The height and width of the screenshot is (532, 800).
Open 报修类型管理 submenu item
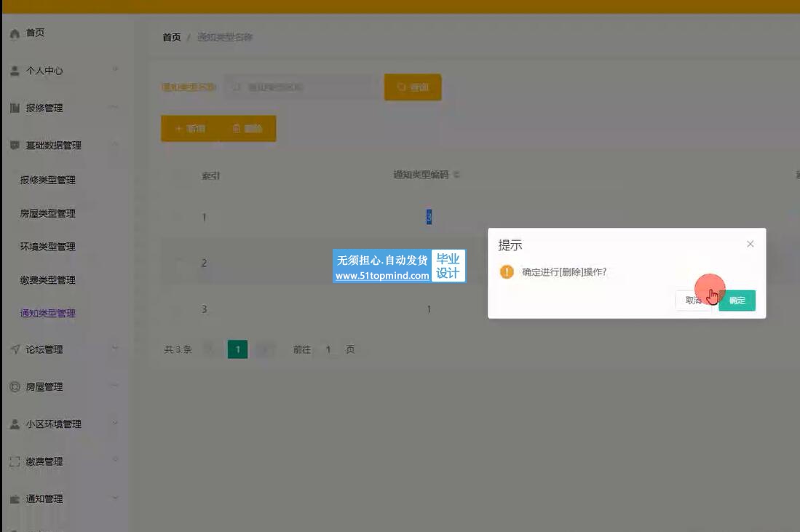click(47, 180)
